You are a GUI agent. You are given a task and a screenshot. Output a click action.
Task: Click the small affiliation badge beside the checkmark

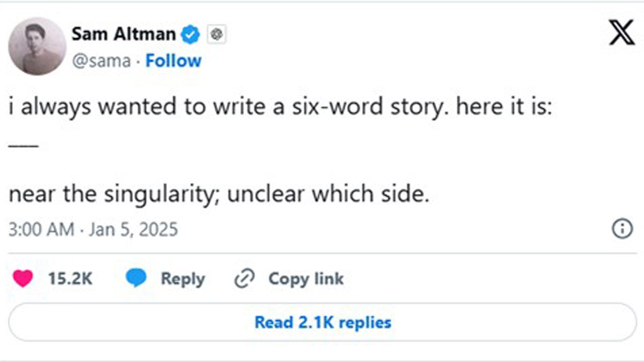coord(217,35)
